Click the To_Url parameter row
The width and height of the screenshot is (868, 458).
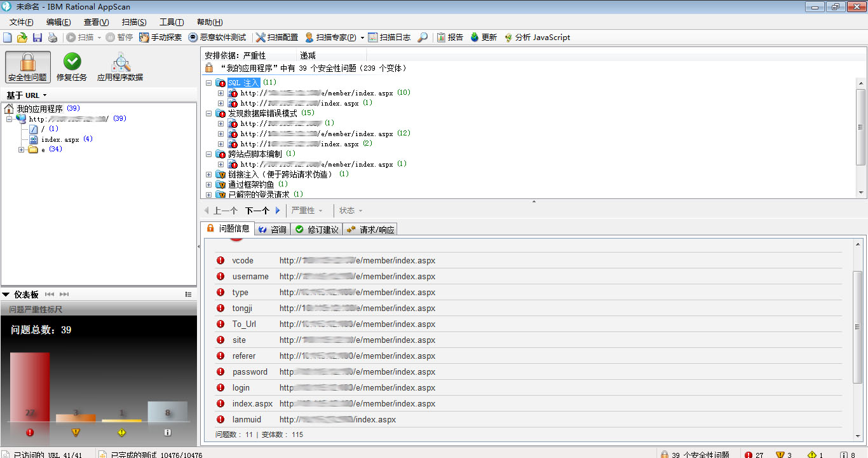pos(529,324)
